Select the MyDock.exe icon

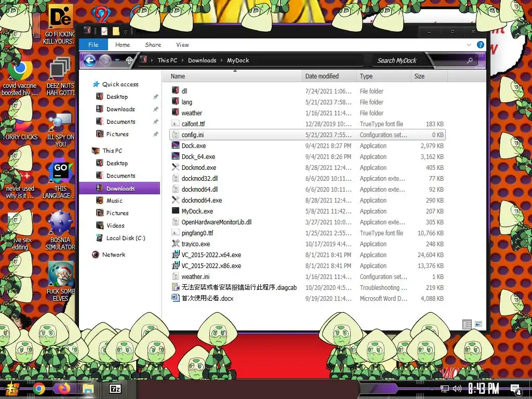176,211
